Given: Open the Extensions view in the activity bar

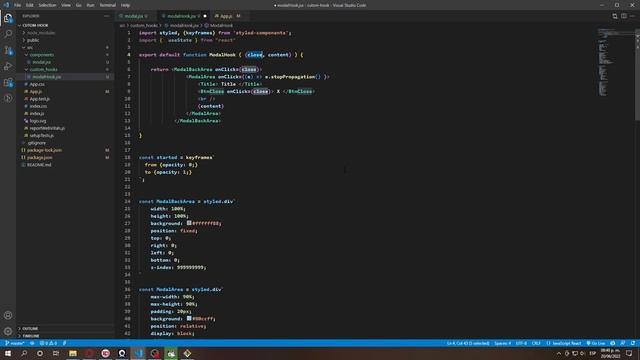Looking at the screenshot, I should click(x=8, y=82).
